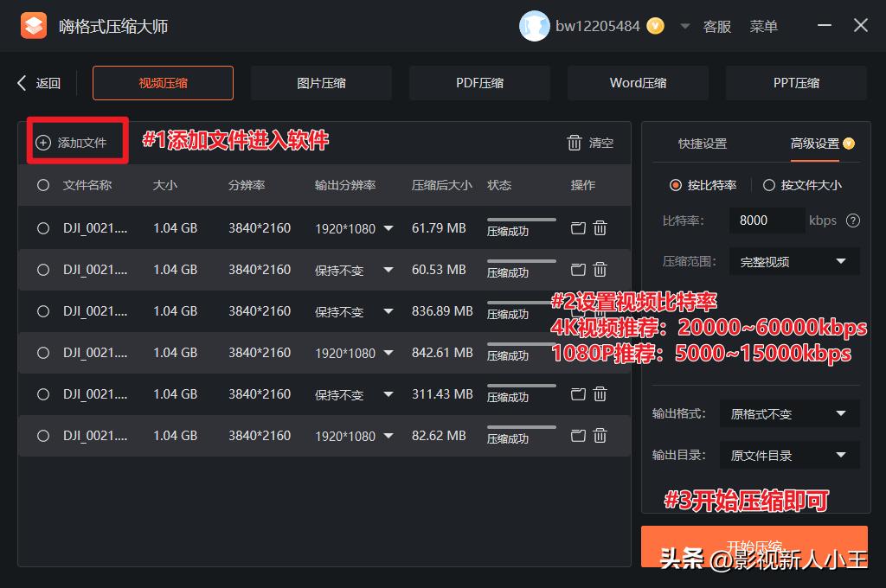This screenshot has height=588, width=886.
Task: Delete the row with 311.43 MB result
Action: tap(600, 393)
